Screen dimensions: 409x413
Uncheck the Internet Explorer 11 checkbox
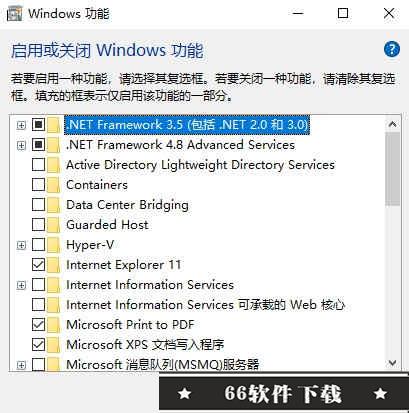38,265
